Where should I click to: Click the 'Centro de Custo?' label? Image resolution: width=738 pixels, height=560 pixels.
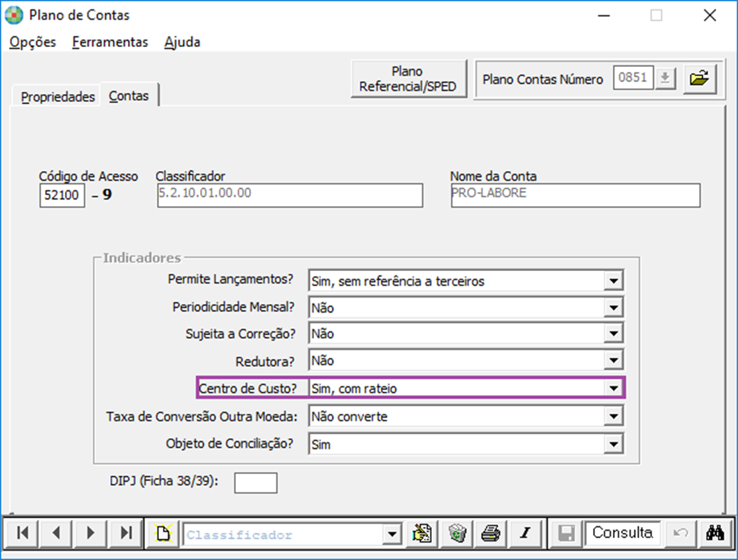tap(248, 388)
